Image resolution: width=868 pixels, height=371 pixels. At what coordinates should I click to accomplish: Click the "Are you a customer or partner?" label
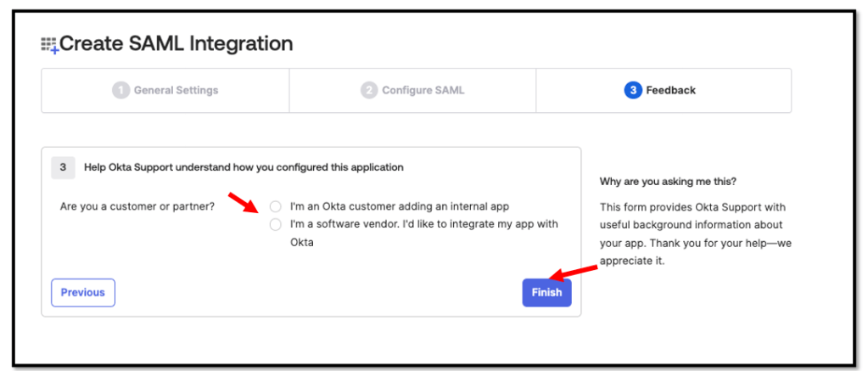coord(137,206)
